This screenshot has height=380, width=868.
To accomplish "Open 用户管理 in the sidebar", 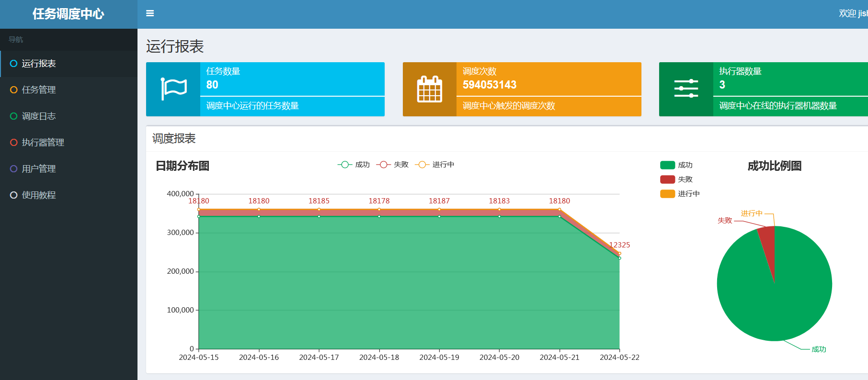I will point(69,169).
